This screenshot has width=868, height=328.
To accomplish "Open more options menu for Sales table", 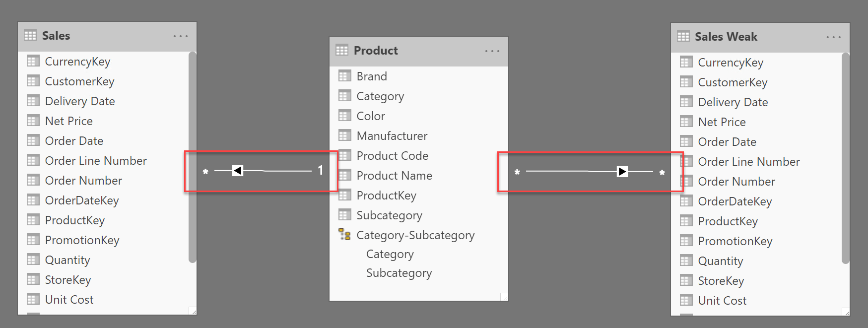I will pyautogui.click(x=181, y=36).
